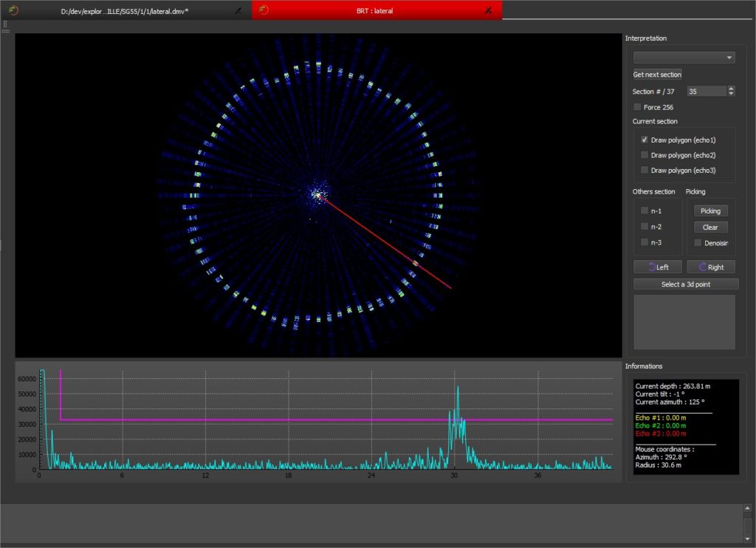Image resolution: width=756 pixels, height=548 pixels.
Task: Click the app logo icon on the BRT lateral tab
Action: pyautogui.click(x=264, y=9)
